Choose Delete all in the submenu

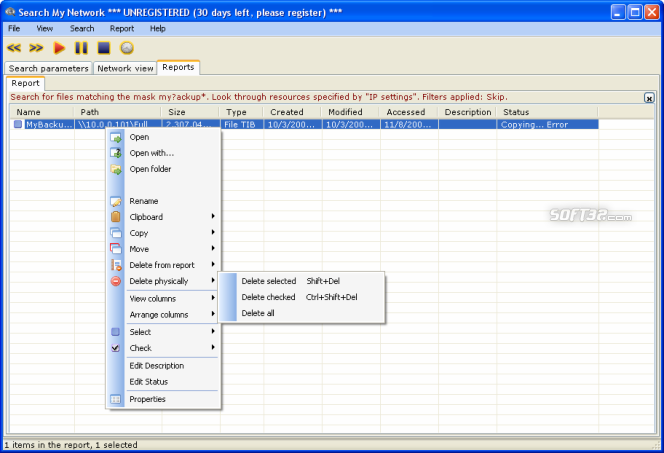[302, 313]
